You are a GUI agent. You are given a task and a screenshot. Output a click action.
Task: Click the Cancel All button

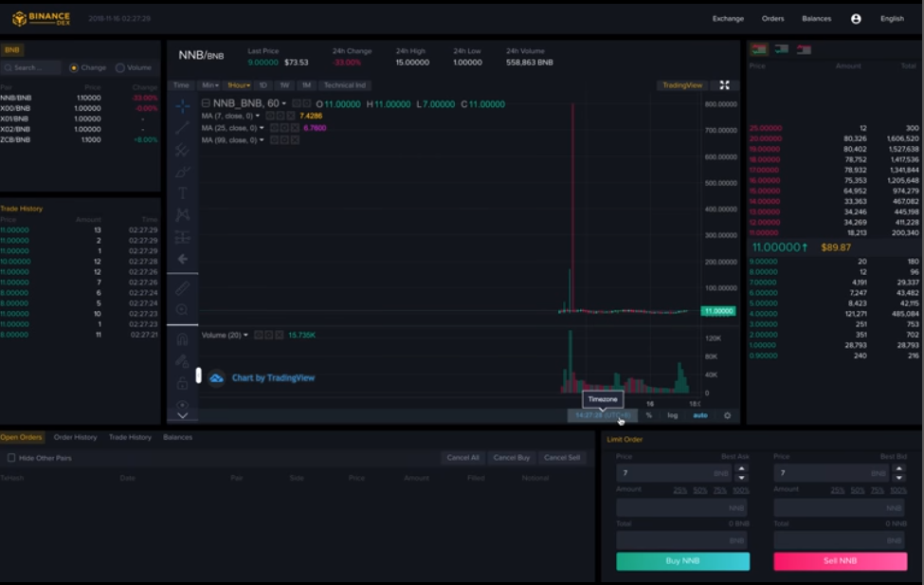pos(462,458)
